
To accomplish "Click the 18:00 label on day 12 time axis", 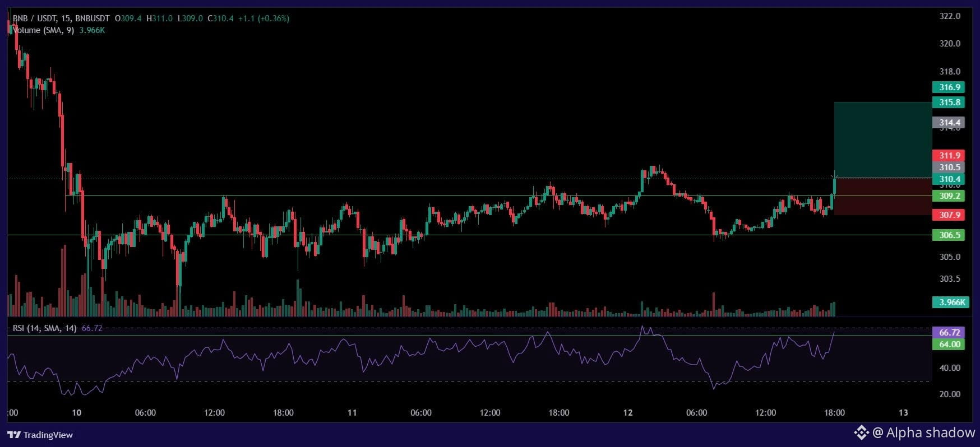I will [834, 413].
